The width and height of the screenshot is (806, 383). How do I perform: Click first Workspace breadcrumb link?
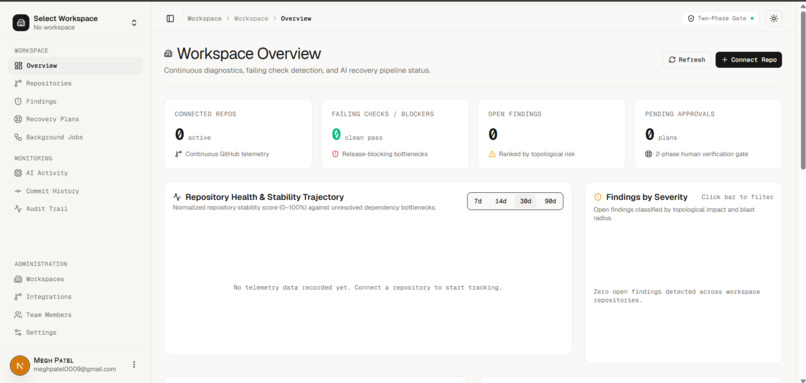pyautogui.click(x=204, y=19)
